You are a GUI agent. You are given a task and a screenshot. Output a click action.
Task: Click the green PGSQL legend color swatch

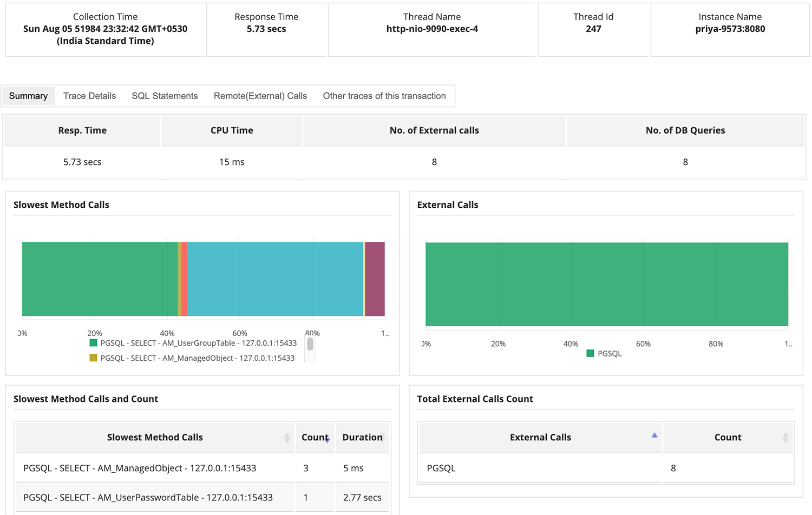tap(591, 353)
